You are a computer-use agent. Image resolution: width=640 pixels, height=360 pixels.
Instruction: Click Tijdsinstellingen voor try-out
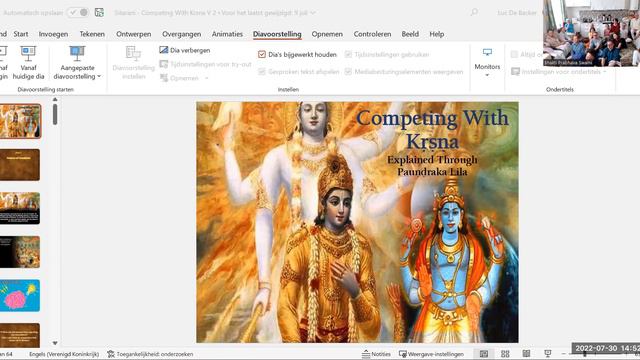(x=205, y=64)
